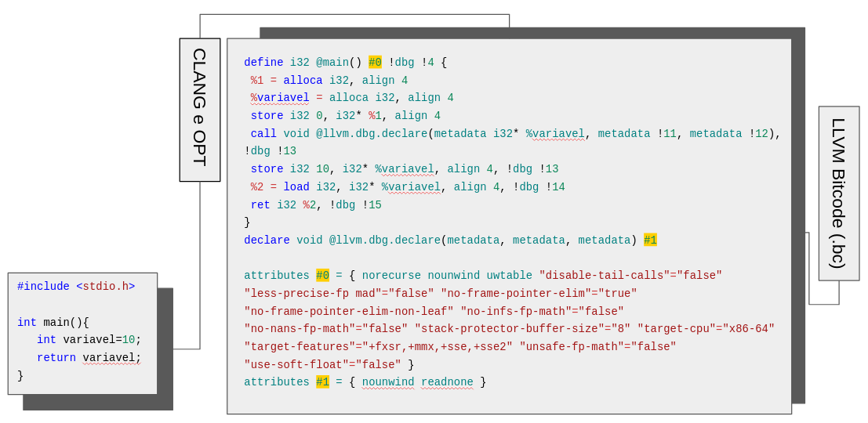Click the "no-frame-pointer-elim-non-leaf" string
Screen dimensions: 868x423
click(x=349, y=311)
